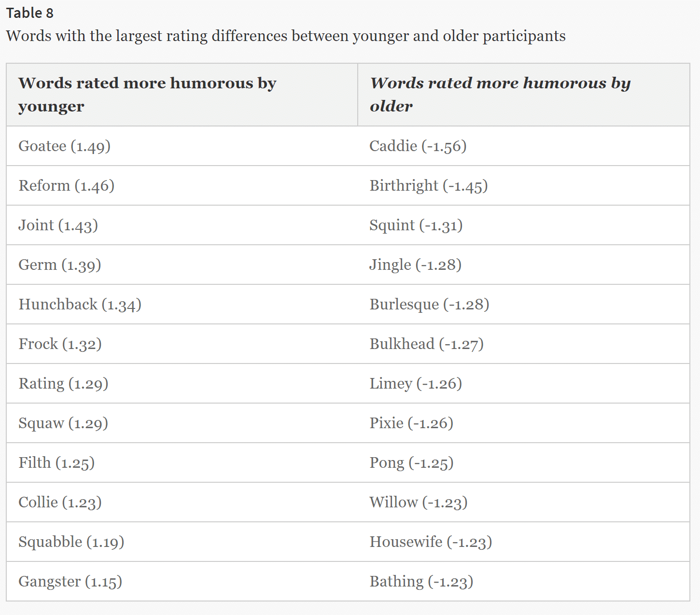Click the Germ (1.39) cell
Viewport: 700px width, 615px height.
tap(60, 265)
